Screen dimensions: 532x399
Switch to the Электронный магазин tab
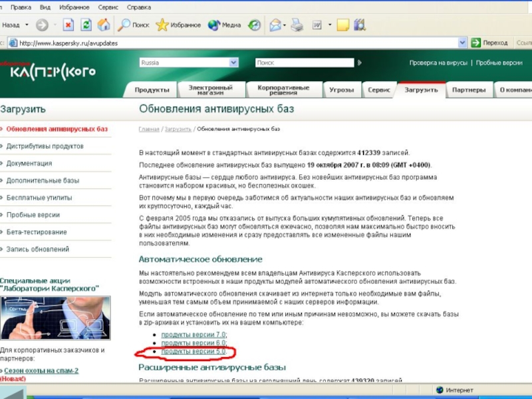tap(211, 90)
